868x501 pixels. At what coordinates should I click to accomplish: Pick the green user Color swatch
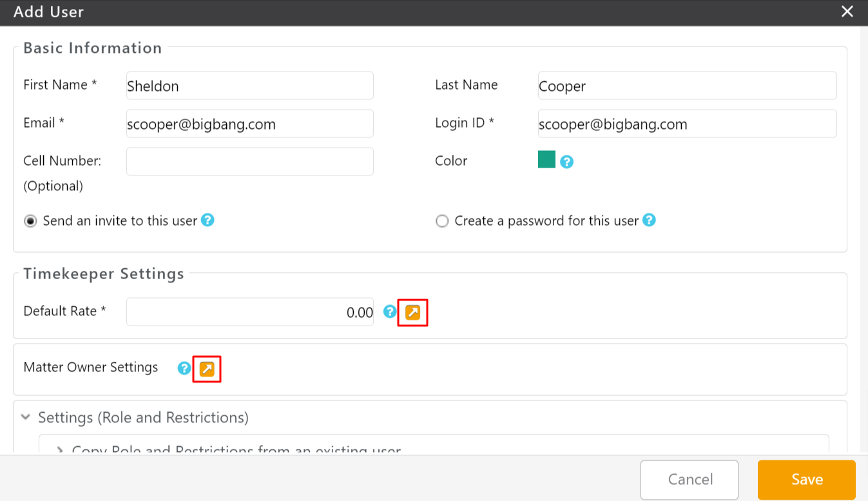(546, 159)
